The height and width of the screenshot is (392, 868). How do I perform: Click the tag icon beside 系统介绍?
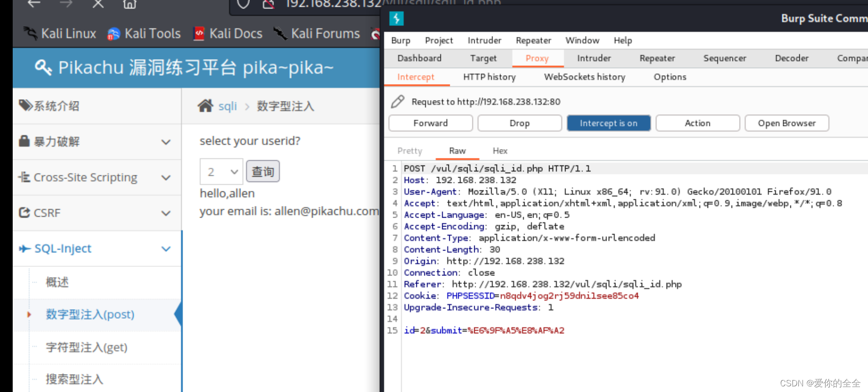click(x=25, y=105)
